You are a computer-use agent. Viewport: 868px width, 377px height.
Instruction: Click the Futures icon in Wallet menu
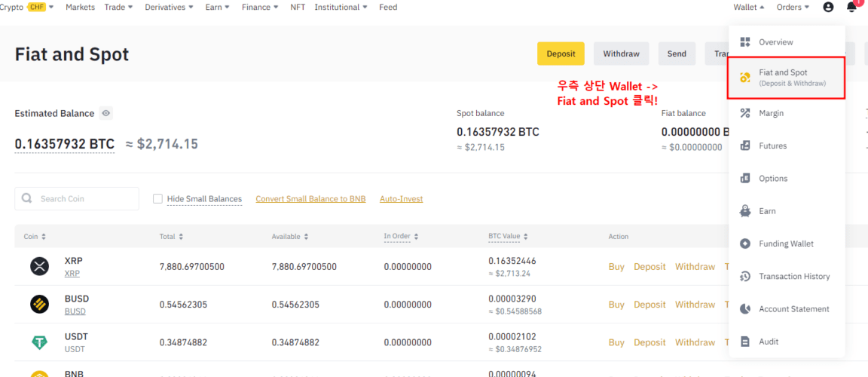click(745, 146)
